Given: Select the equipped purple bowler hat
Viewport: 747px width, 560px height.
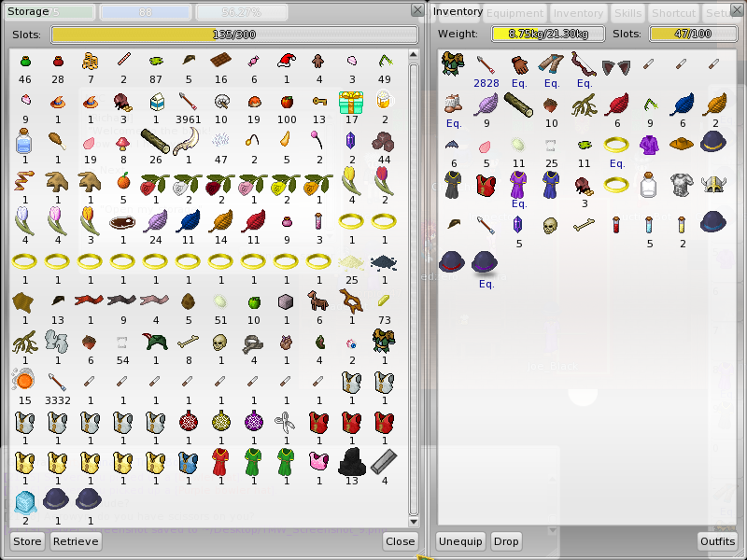Looking at the screenshot, I should pos(485,262).
